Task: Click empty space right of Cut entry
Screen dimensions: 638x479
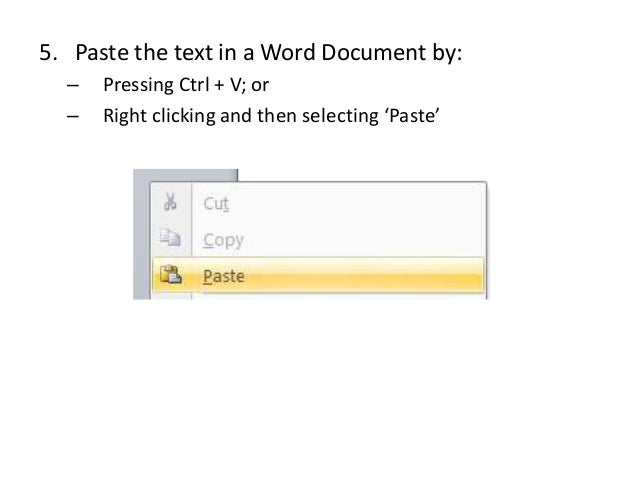Action: pyautogui.click(x=358, y=203)
